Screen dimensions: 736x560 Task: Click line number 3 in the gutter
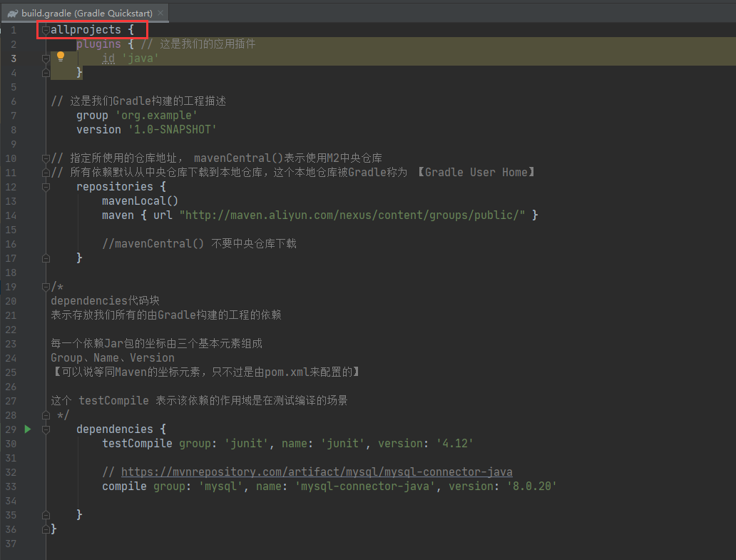[x=13, y=58]
